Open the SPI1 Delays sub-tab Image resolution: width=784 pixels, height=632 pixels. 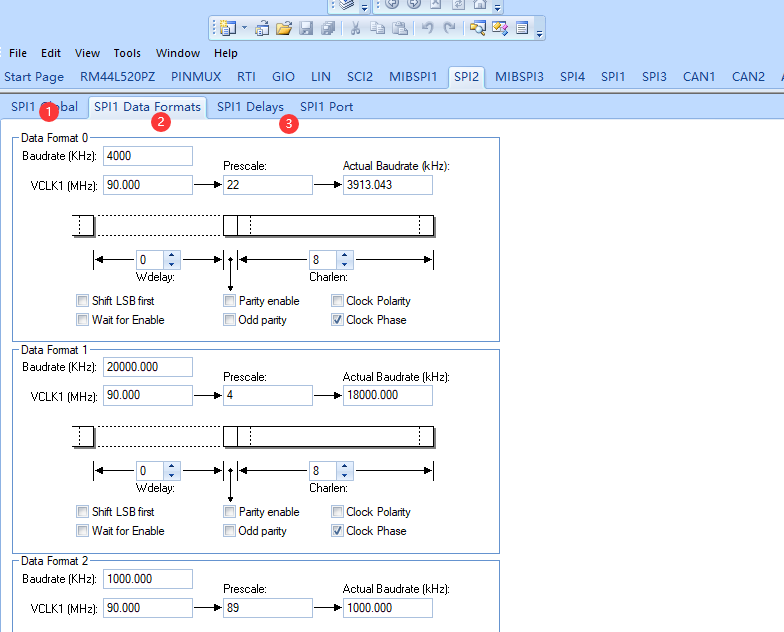[250, 107]
